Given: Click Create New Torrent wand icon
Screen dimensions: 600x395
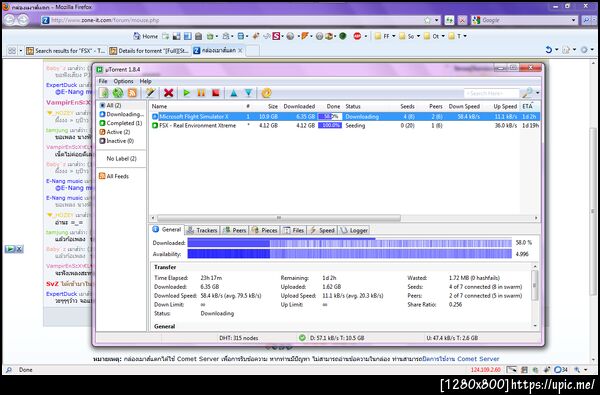Looking at the screenshot, I should [150, 93].
